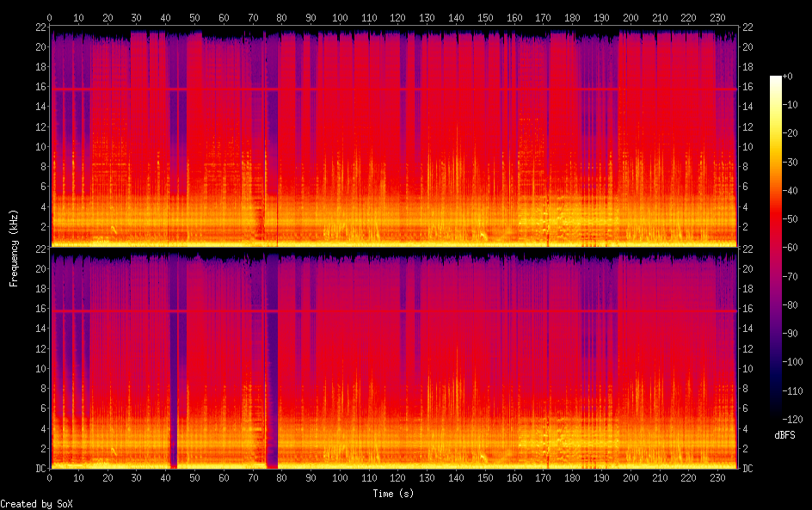812x510 pixels.
Task: Click the "dBFS" unit label
Action: (x=784, y=435)
